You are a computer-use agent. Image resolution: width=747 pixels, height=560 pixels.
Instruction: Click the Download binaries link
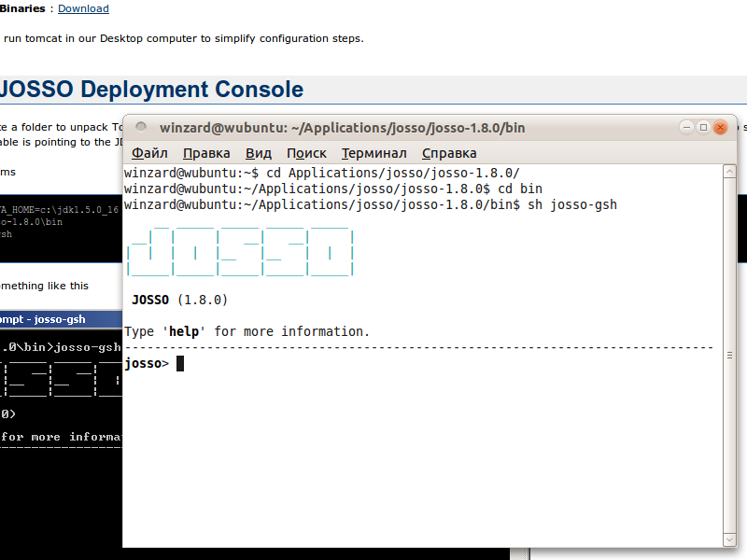(83, 8)
